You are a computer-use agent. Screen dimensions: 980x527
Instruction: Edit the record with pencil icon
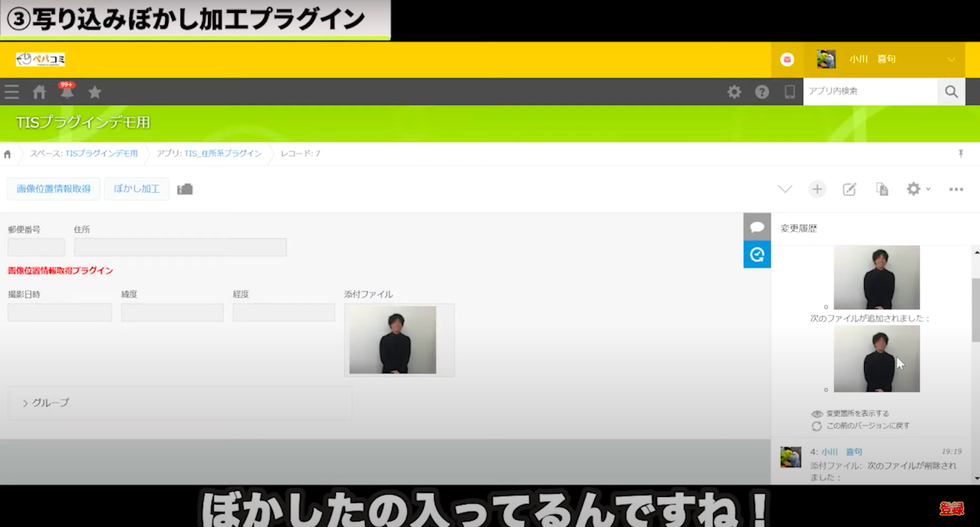coord(849,189)
